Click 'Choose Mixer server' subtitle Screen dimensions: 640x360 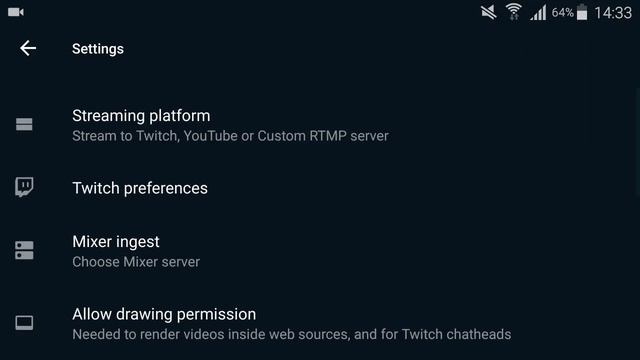(136, 262)
